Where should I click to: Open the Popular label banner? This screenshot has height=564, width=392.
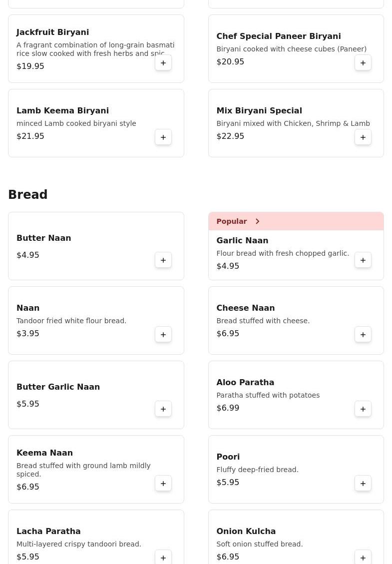[x=232, y=221]
